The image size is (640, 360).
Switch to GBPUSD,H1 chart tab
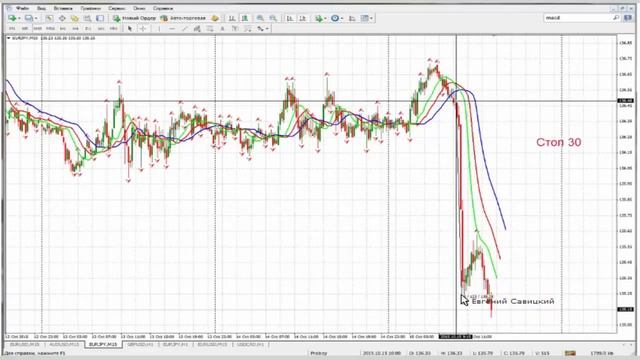coord(140,345)
